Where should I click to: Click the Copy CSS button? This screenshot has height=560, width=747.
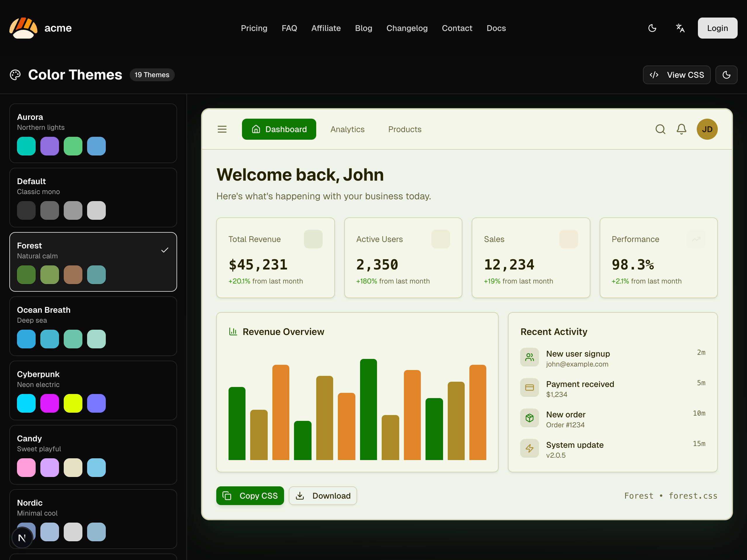[x=250, y=495]
